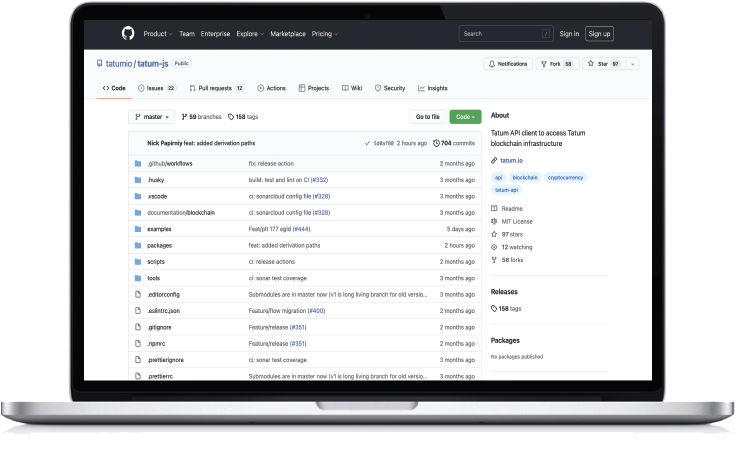Click the file icon for .editorconfig

(x=138, y=294)
